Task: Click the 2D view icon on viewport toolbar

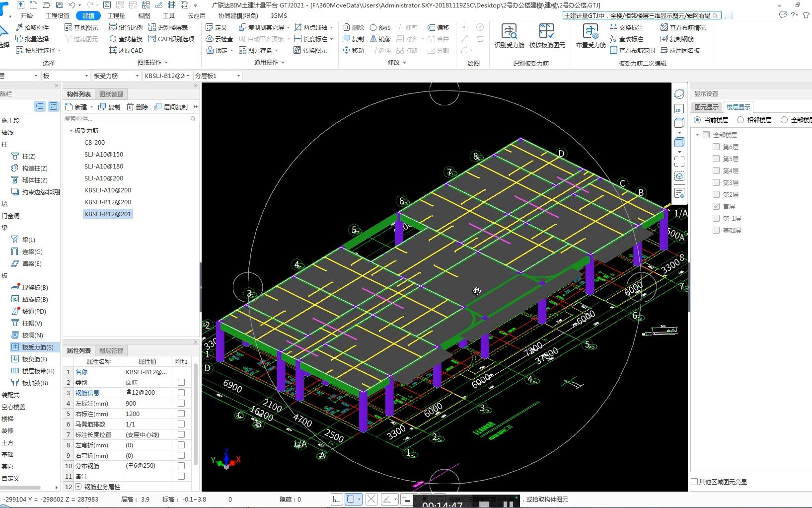Action: pos(679,109)
